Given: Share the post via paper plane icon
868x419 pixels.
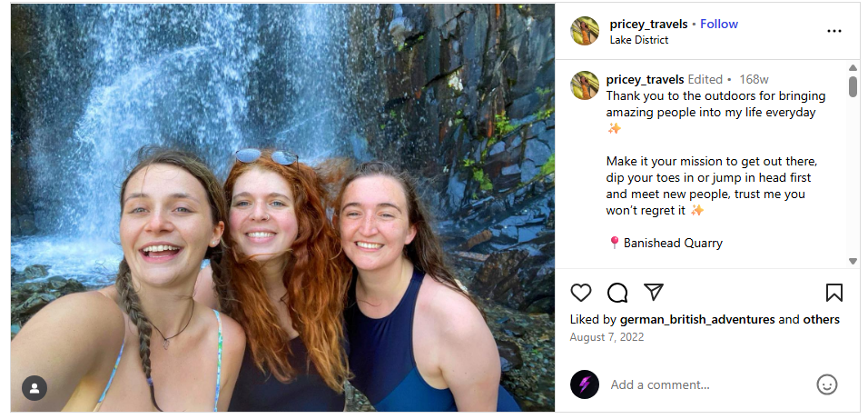Looking at the screenshot, I should click(654, 293).
